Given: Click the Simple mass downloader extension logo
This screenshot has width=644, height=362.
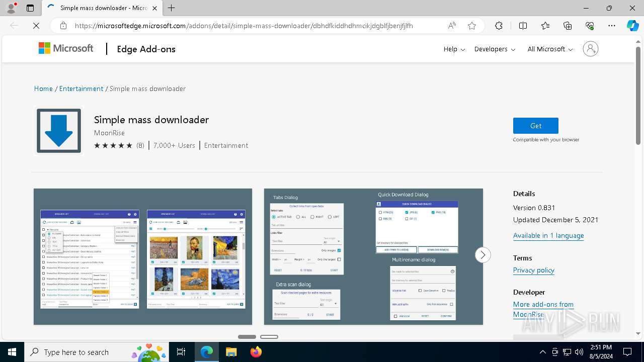Looking at the screenshot, I should point(59,131).
